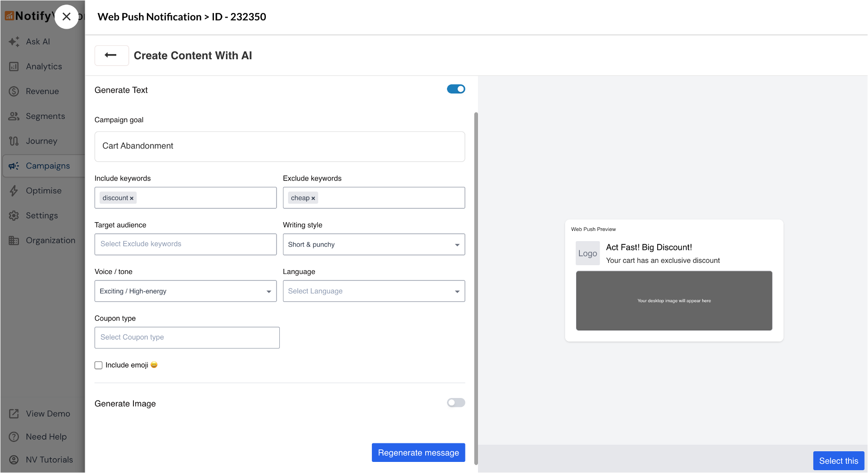Click the Select this button

point(838,461)
